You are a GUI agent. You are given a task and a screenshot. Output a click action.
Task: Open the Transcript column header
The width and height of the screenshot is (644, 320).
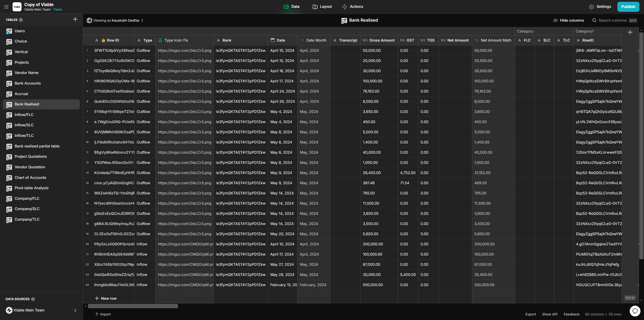pyautogui.click(x=345, y=40)
